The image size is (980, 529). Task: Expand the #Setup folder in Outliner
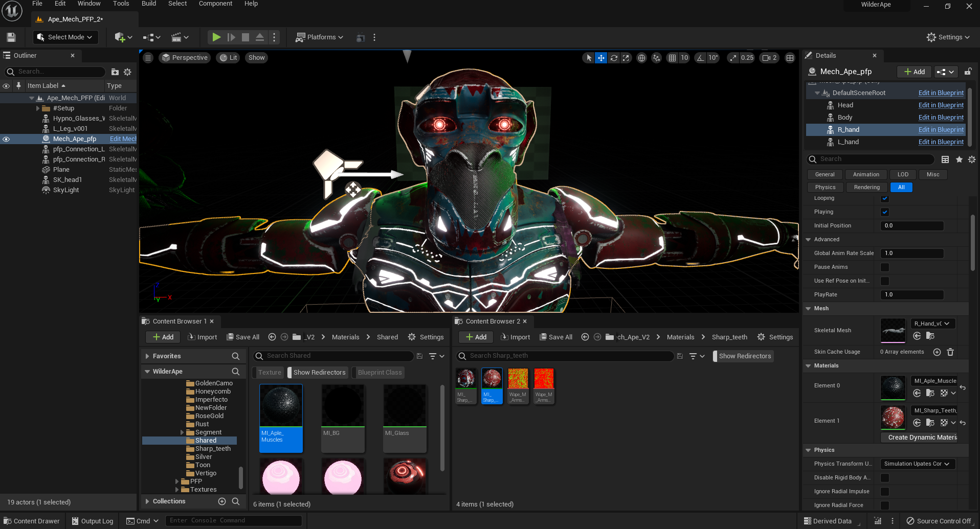(38, 108)
